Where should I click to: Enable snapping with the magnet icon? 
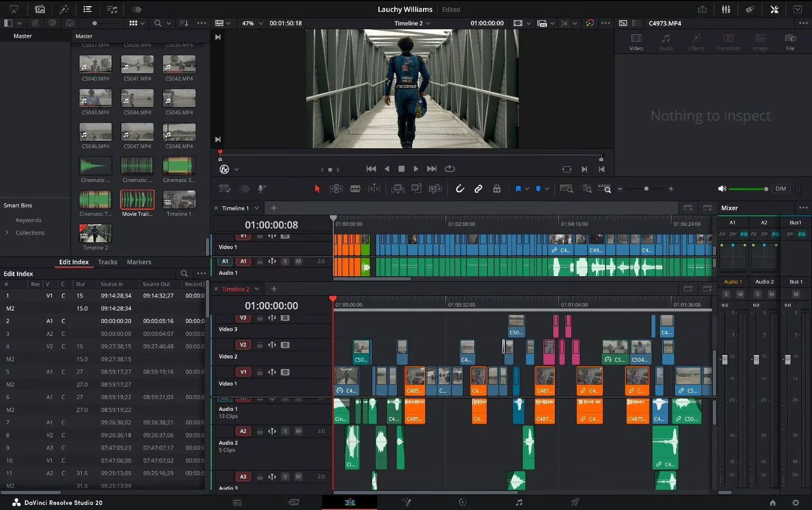pyautogui.click(x=460, y=189)
